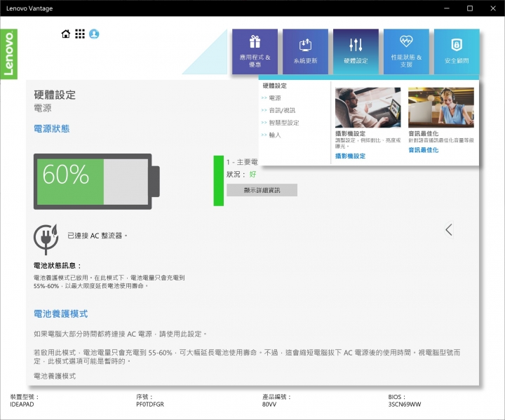Close the Lenovo Vantage window
Screen dimensions: 505x420
pyautogui.click(x=493, y=8)
